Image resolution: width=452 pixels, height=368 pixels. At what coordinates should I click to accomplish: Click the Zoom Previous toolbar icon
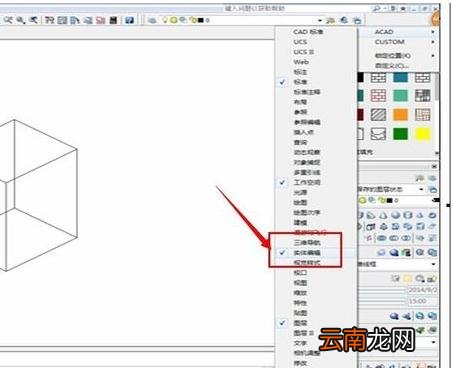(33, 20)
